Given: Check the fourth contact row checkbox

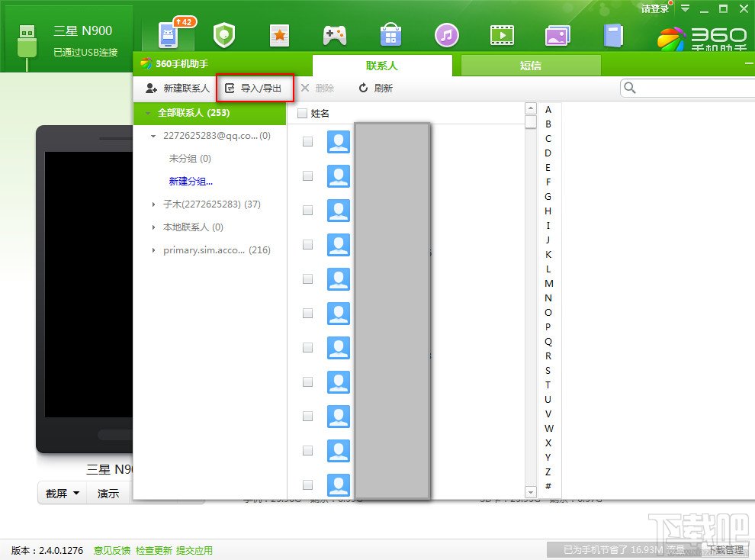Looking at the screenshot, I should (307, 245).
